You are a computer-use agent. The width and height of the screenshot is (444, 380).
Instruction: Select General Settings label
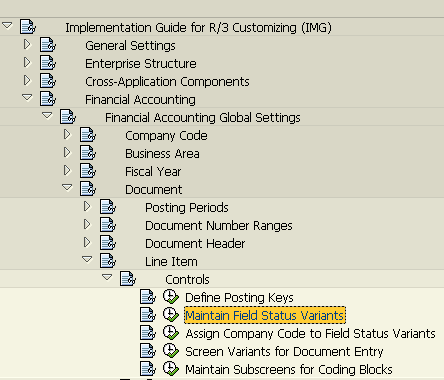130,46
